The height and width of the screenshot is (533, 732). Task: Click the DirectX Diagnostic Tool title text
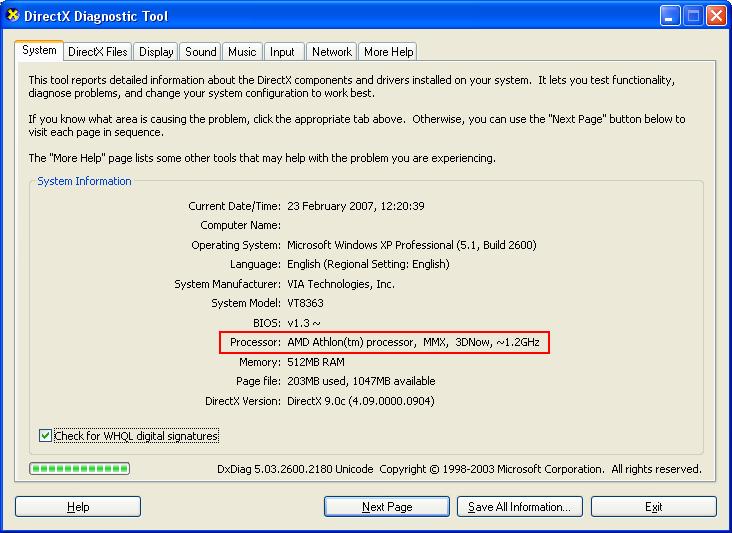96,16
